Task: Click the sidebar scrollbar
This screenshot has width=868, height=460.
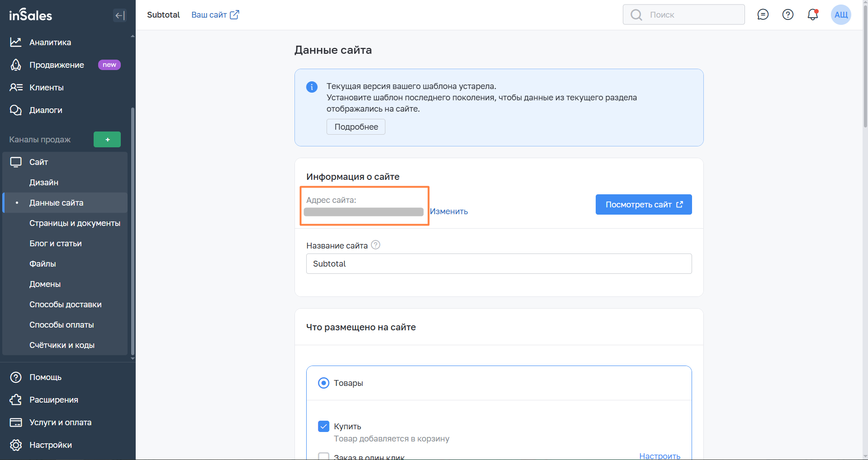Action: pyautogui.click(x=133, y=230)
